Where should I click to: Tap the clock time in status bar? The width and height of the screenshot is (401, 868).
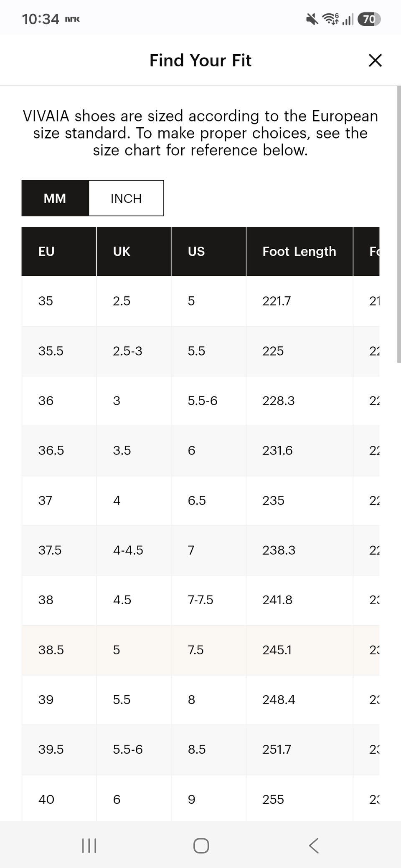[x=41, y=19]
